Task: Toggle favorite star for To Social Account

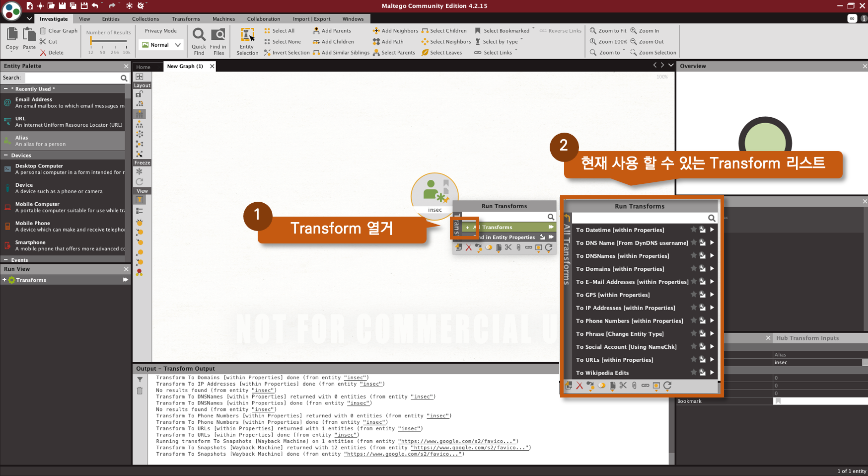Action: (x=694, y=346)
